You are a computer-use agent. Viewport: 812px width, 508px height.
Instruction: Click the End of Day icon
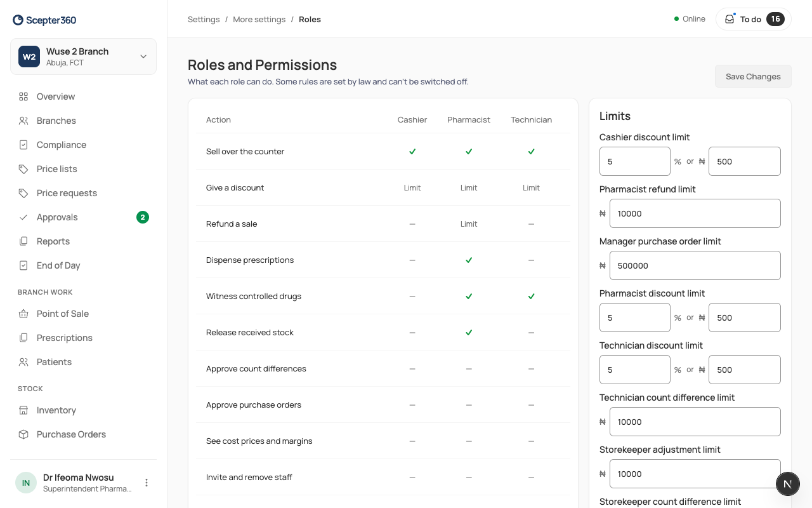(23, 265)
